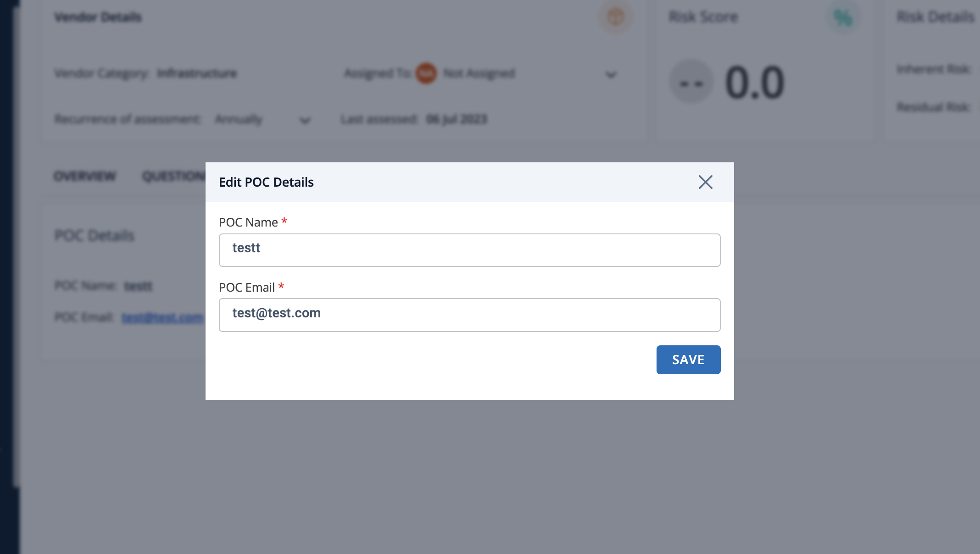Focus the POC Email input field
980x554 pixels.
469,315
